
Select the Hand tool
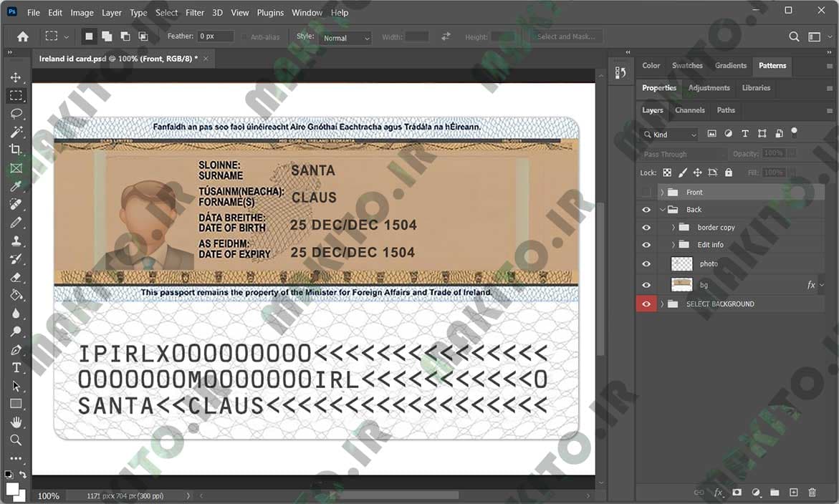[16, 422]
